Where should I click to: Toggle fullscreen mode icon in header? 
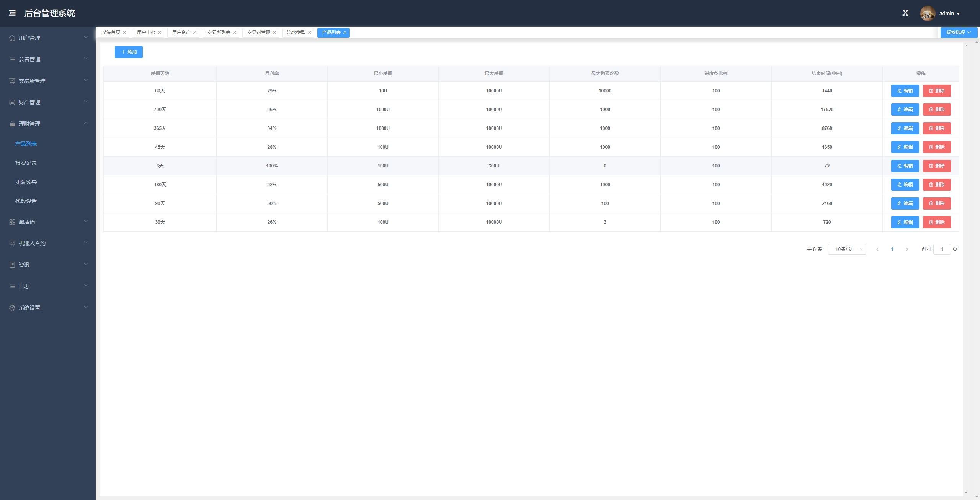point(905,13)
